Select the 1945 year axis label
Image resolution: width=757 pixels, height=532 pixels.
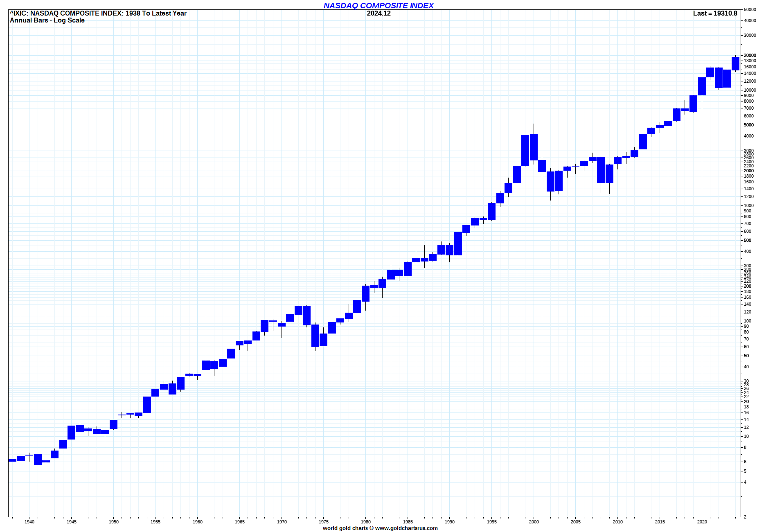click(x=72, y=522)
